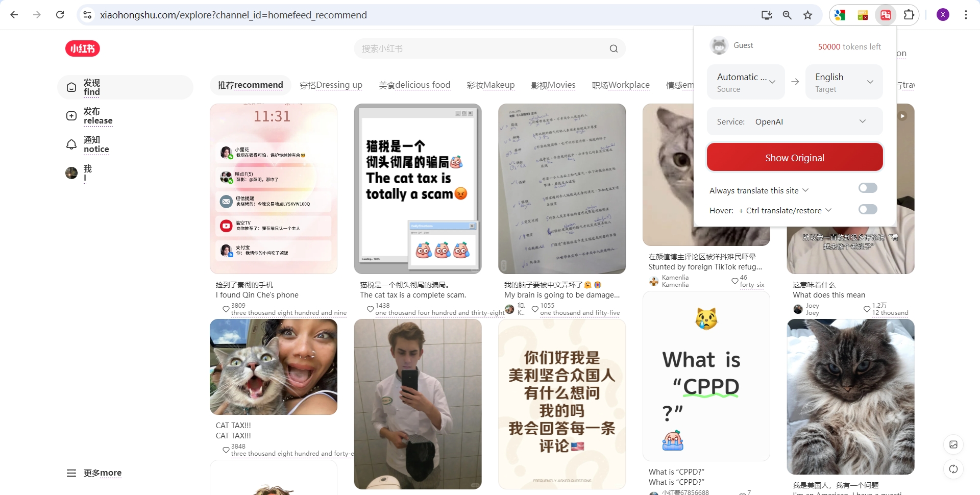
Task: Open 'I found Qin Che's phone' post title
Action: 257,295
